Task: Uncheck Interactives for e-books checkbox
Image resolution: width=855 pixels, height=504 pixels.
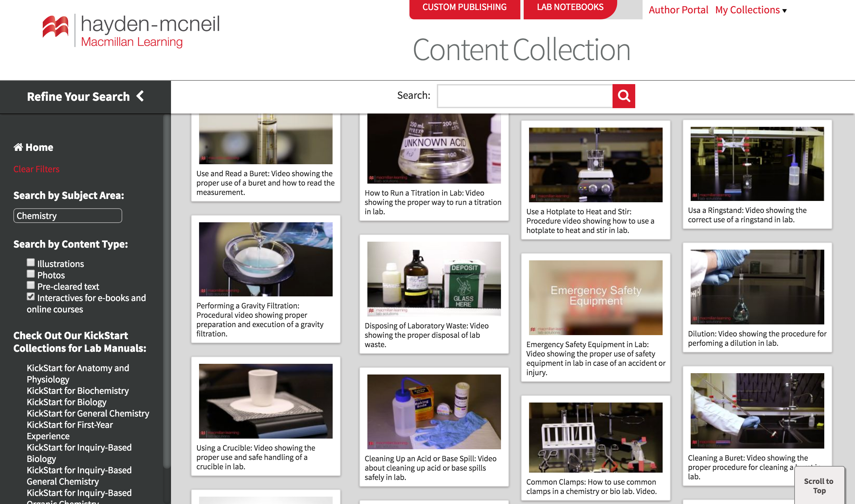Action: click(31, 296)
